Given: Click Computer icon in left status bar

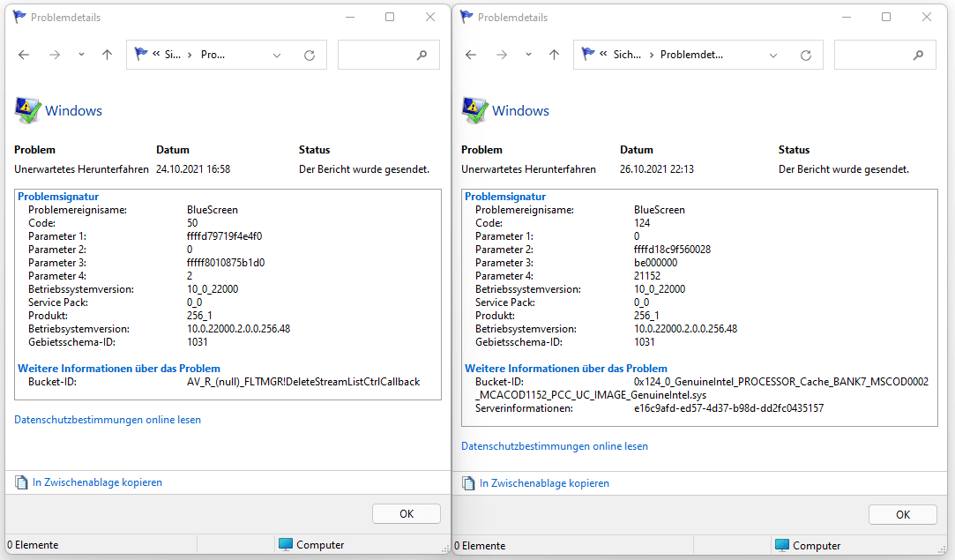Looking at the screenshot, I should pos(285,544).
